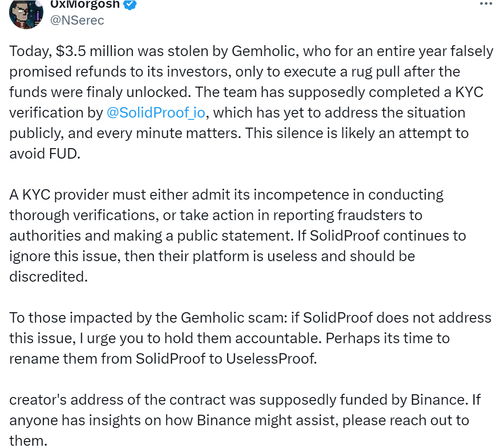This screenshot has height=448, width=500.
Task: Open the 0xMorgosh profile avatar
Action: click(x=26, y=14)
